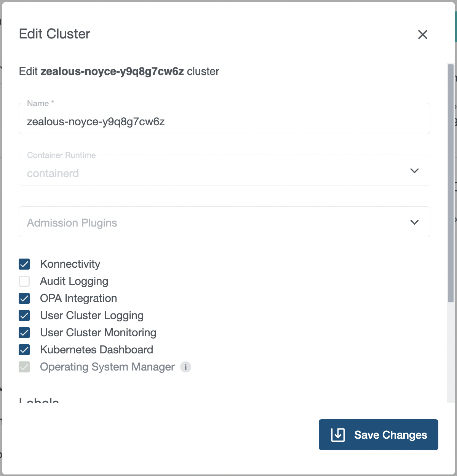This screenshot has width=457, height=476.
Task: Close the Edit Cluster dialog with the X icon
Action: [422, 35]
